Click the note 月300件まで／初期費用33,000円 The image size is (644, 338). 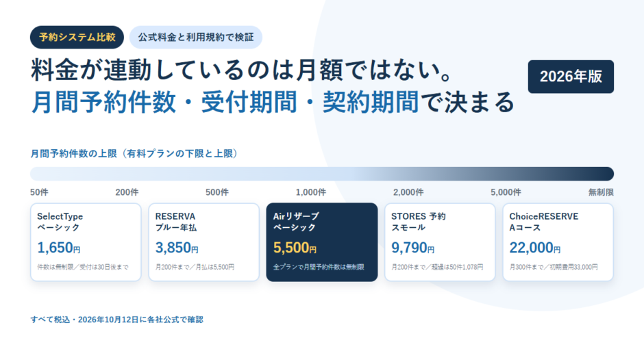(x=554, y=267)
